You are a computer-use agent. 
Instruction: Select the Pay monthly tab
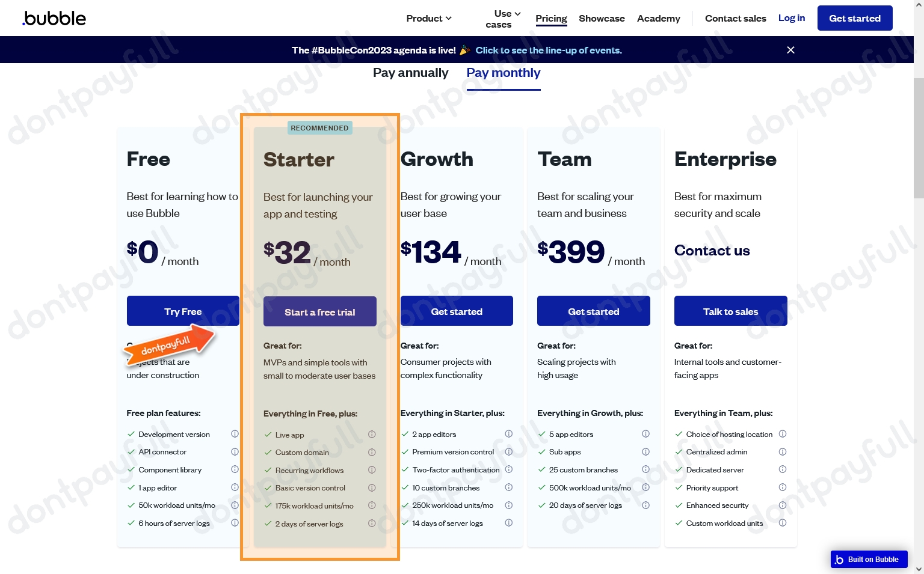(504, 73)
